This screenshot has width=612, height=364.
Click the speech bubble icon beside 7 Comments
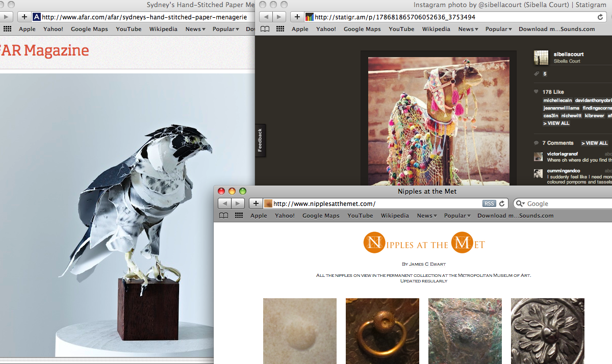[536, 143]
